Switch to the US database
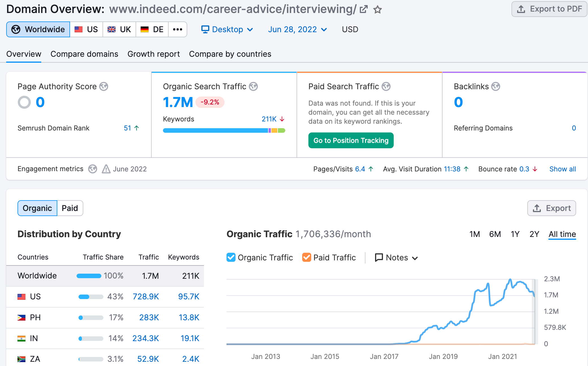This screenshot has width=588, height=366. point(86,29)
